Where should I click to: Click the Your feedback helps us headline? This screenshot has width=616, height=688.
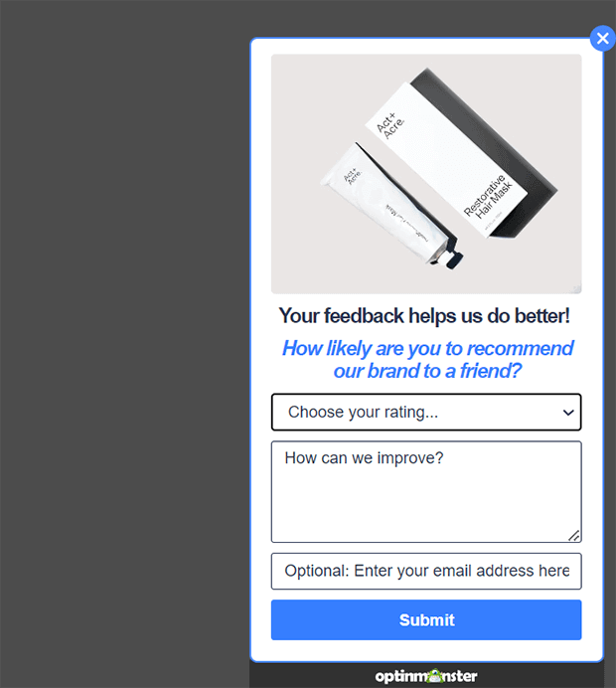(x=424, y=316)
